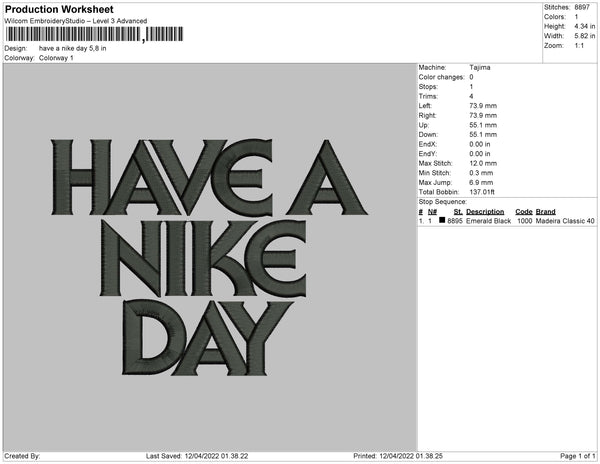Click the Total Bobbin value 137.01ft
Screen dimensions: 600x464
[x=482, y=192]
